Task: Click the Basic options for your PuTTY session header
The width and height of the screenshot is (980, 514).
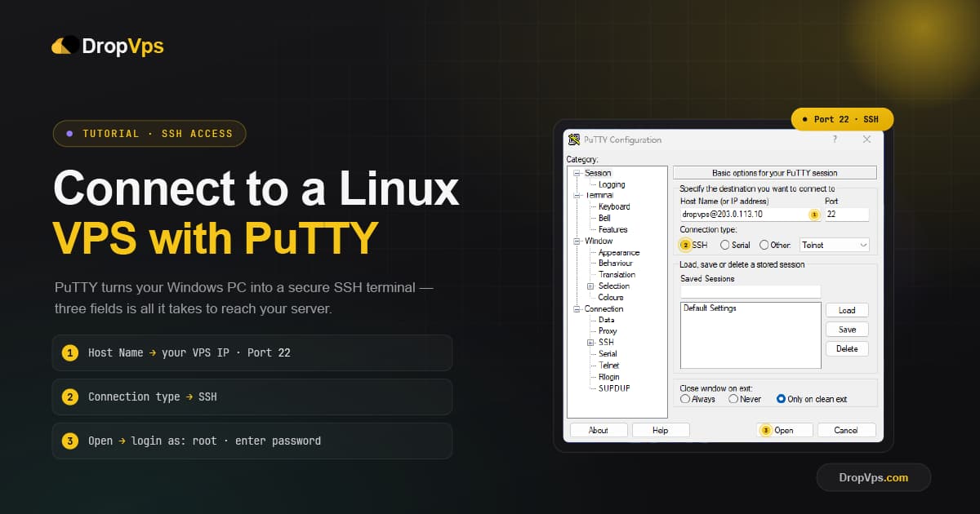Action: pyautogui.click(x=774, y=173)
